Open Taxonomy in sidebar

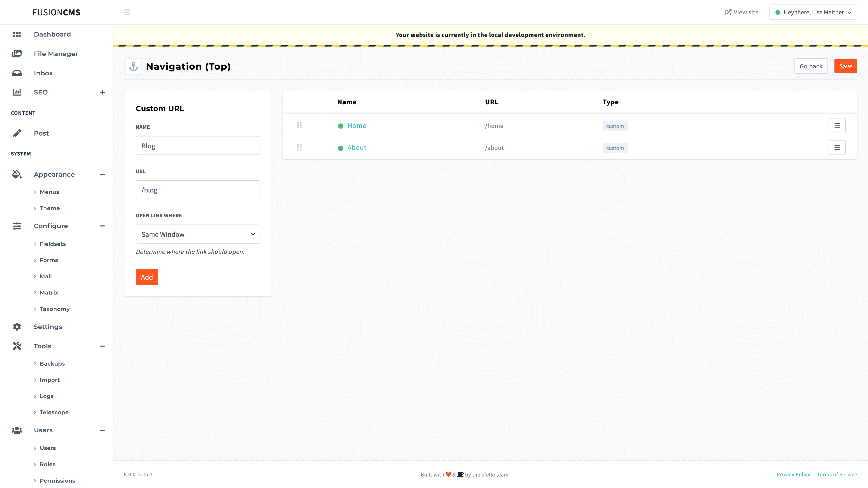55,309
